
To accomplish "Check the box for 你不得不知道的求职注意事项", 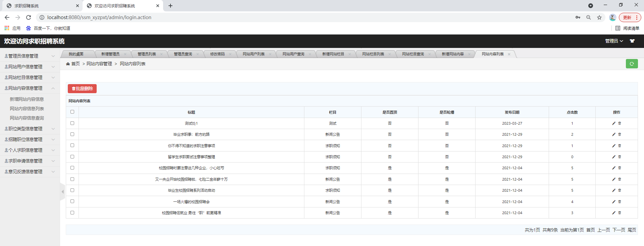I will tap(72, 145).
